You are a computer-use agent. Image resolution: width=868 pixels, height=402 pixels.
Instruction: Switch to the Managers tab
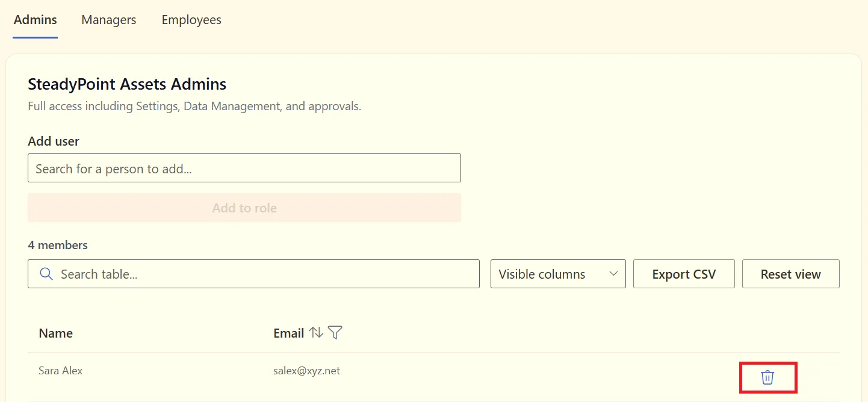coord(109,20)
